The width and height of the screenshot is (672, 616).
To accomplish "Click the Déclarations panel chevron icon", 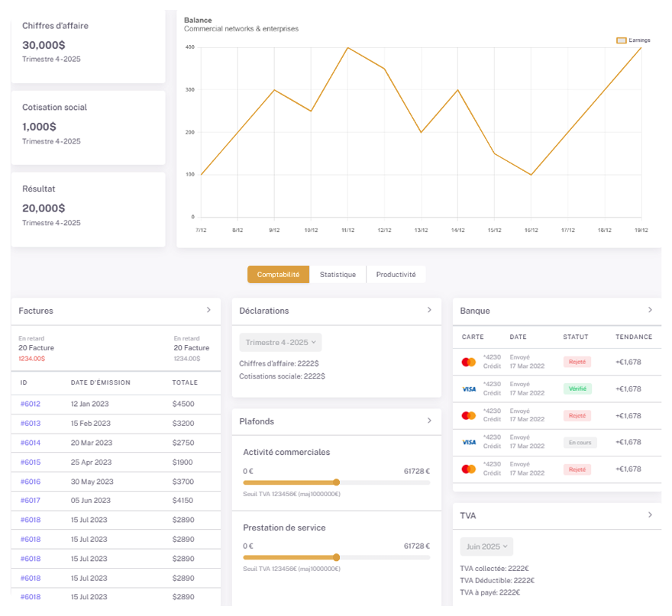I will tap(429, 310).
